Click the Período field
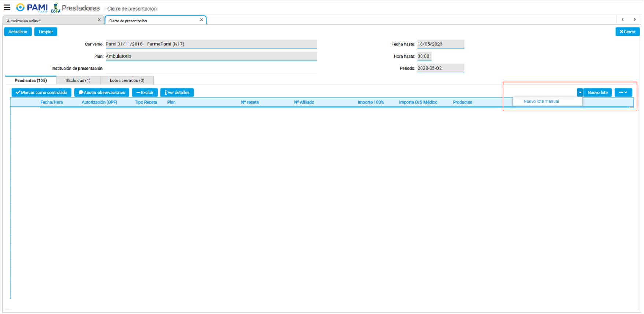Viewport: 644px width, 314px height. tap(441, 68)
